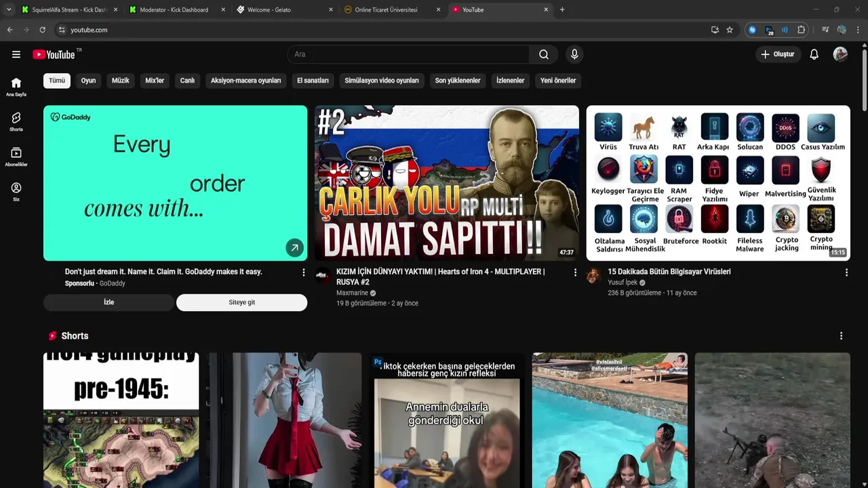
Task: Open the YouTube account avatar menu
Action: tap(840, 54)
